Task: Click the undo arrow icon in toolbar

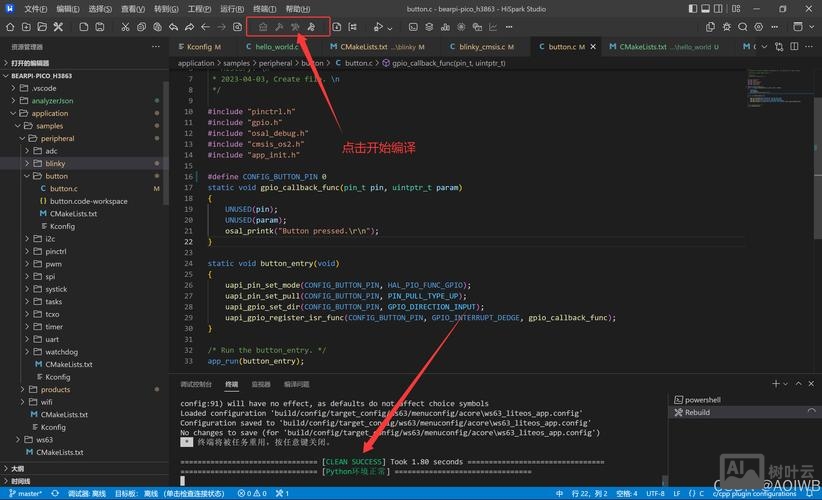Action: coord(174,27)
